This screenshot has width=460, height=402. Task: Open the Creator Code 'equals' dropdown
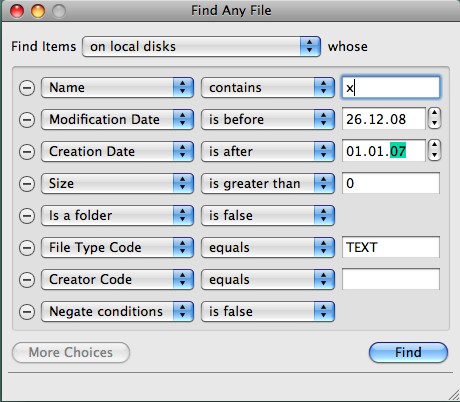click(268, 280)
